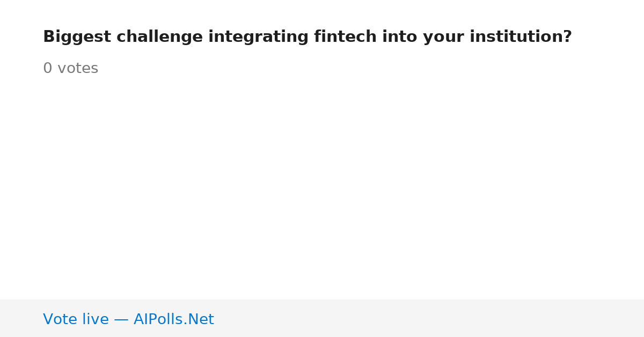The width and height of the screenshot is (644, 337).
Task: Click the word votes under the heading
Action: 78,69
